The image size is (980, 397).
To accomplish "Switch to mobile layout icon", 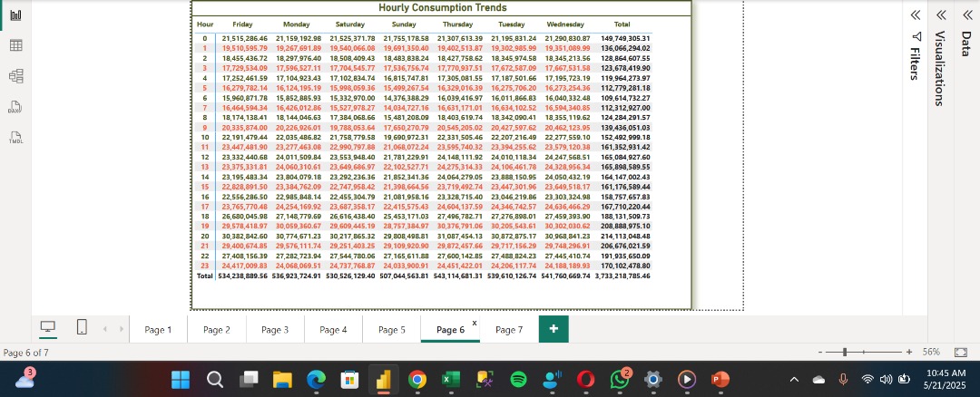I will click(x=82, y=327).
